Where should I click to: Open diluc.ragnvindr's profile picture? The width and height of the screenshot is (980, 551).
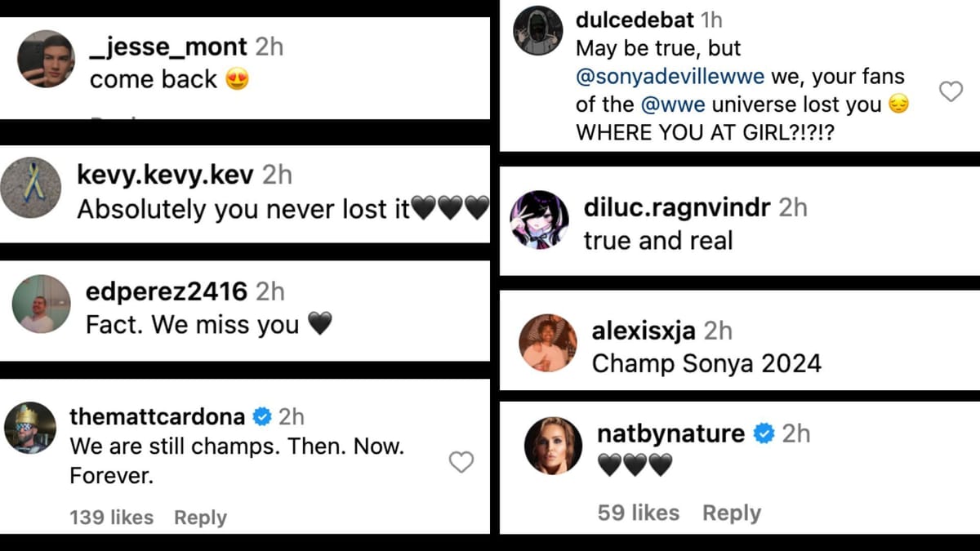click(539, 221)
